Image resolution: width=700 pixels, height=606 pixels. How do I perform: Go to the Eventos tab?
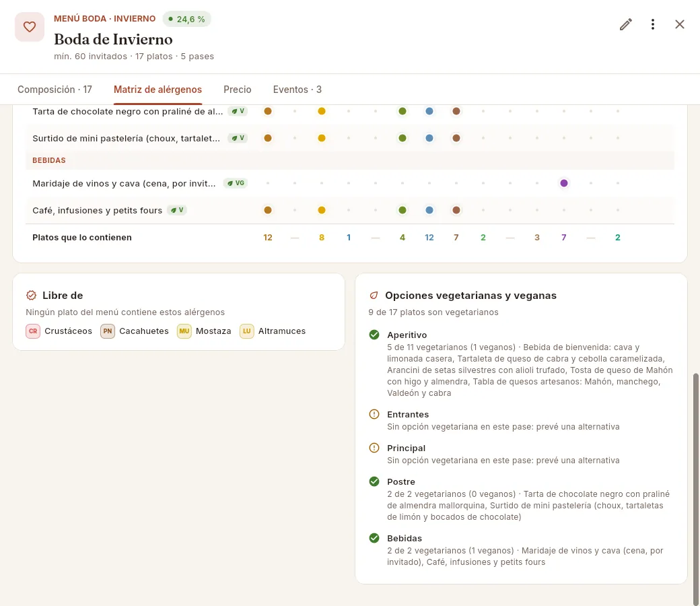[x=297, y=90]
